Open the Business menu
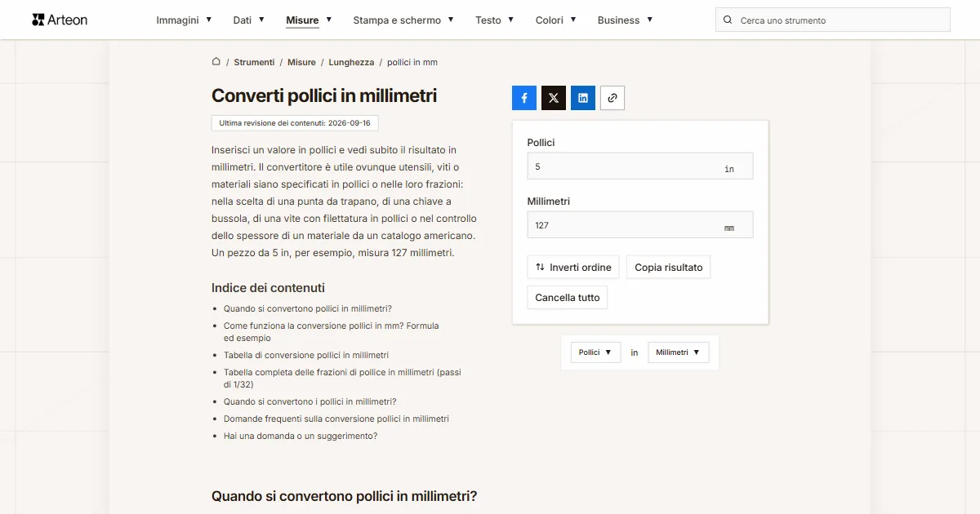Image resolution: width=980 pixels, height=514 pixels. 626,20
